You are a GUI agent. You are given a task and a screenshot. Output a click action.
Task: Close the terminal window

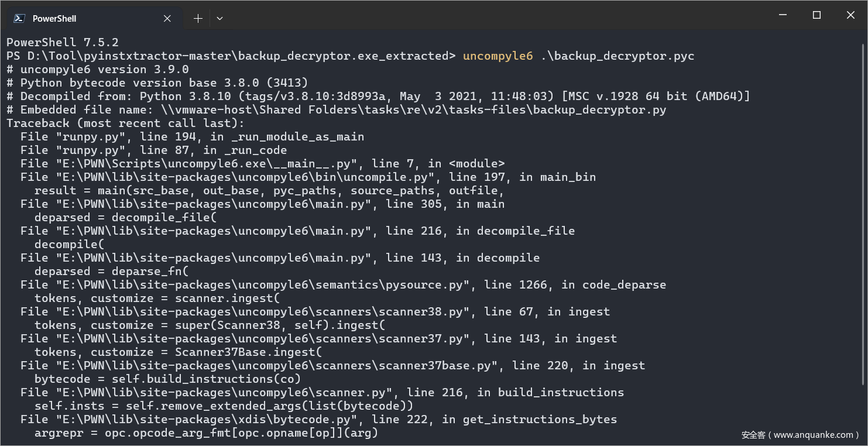point(850,15)
